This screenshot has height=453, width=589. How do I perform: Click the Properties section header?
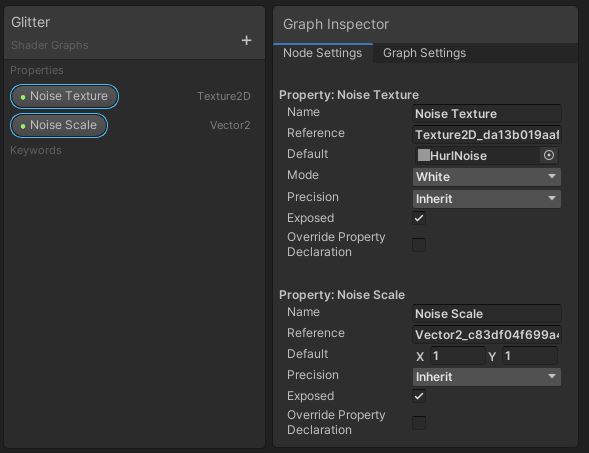click(x=37, y=70)
